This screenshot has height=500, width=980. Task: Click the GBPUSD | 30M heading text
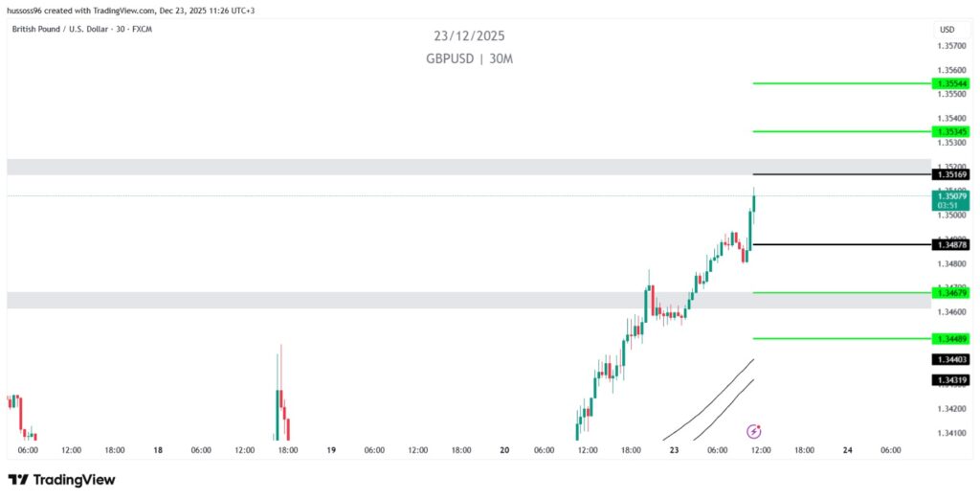(x=469, y=58)
